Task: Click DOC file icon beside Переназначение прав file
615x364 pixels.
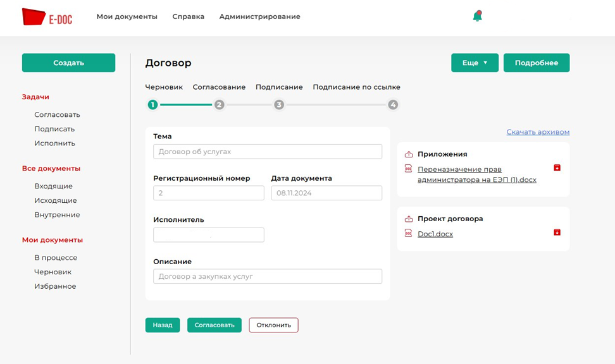Action: (408, 169)
